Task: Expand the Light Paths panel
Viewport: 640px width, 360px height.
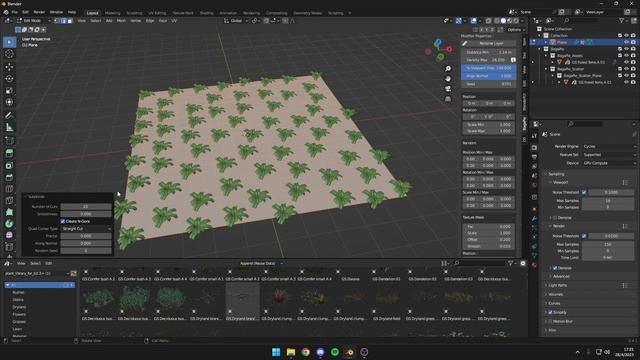Action: coord(558,285)
